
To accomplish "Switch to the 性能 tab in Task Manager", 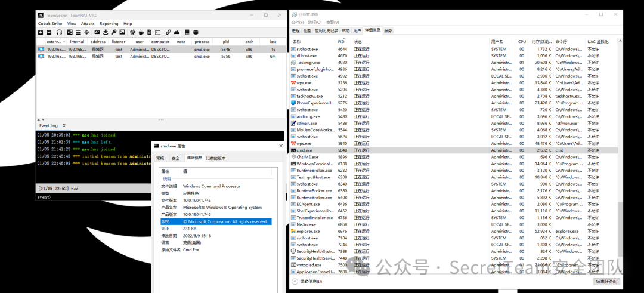I will (307, 30).
